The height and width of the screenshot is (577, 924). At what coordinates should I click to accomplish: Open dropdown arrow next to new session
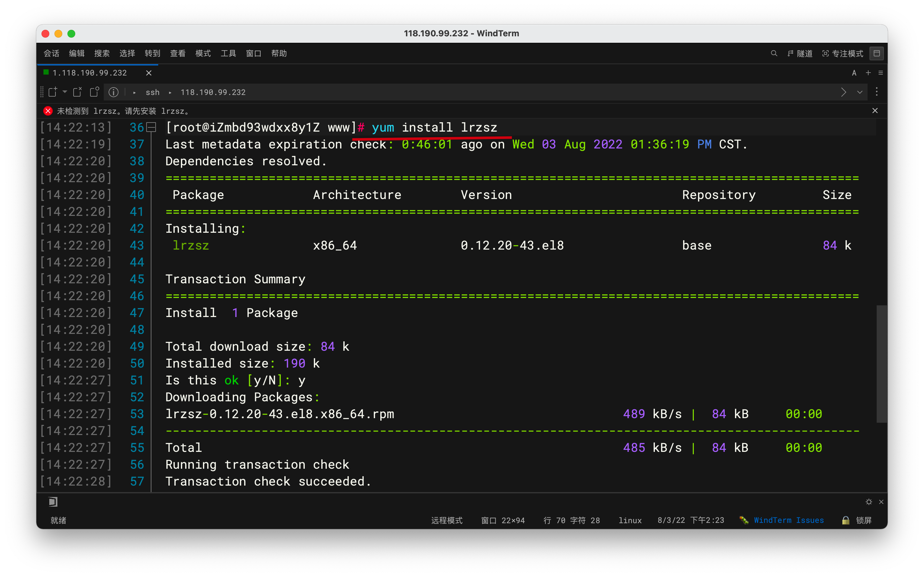tap(65, 92)
